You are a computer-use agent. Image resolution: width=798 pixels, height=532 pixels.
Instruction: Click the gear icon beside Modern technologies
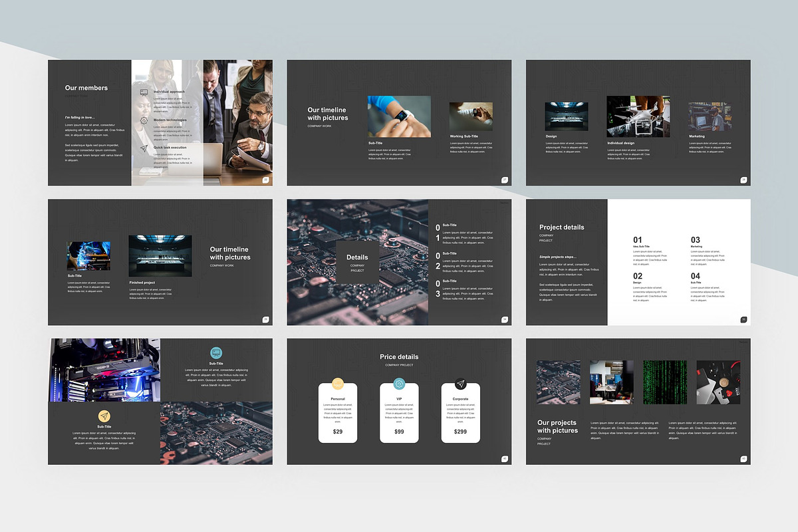(x=144, y=121)
